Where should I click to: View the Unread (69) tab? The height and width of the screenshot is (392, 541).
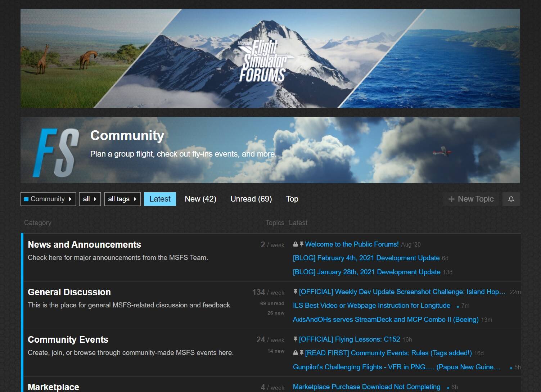point(251,199)
